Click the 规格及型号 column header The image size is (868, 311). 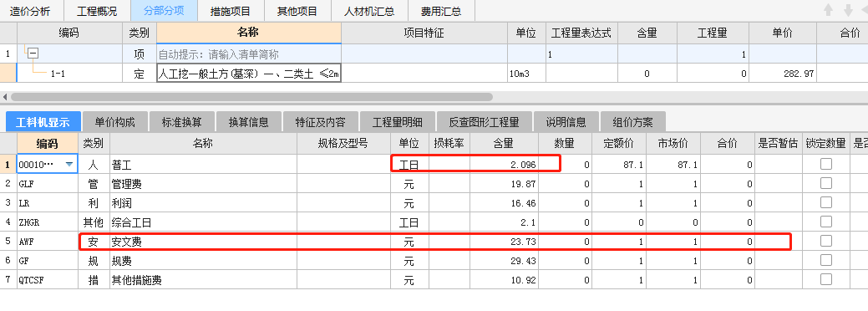point(343,144)
